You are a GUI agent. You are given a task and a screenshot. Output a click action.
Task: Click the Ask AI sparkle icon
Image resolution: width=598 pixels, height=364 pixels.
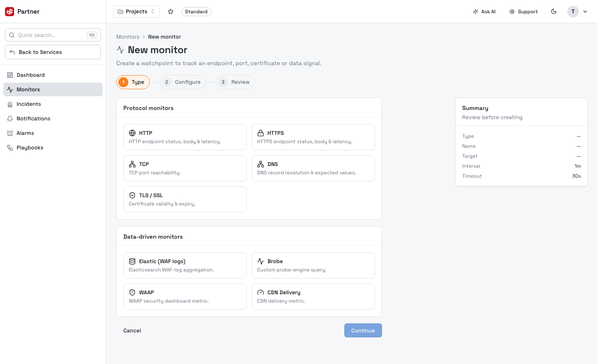pyautogui.click(x=475, y=12)
